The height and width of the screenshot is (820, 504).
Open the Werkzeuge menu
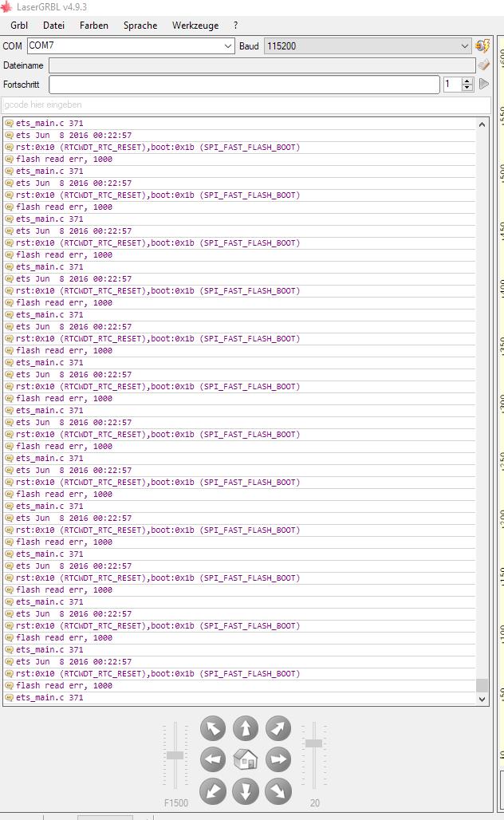pyautogui.click(x=195, y=25)
